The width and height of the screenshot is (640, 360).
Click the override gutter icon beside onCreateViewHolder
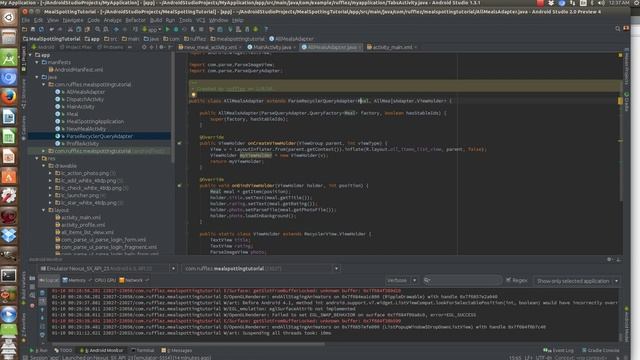point(180,143)
